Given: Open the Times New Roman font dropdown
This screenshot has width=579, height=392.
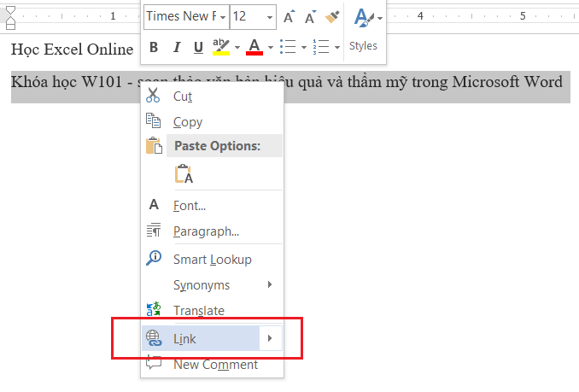Looking at the screenshot, I should pos(223,16).
